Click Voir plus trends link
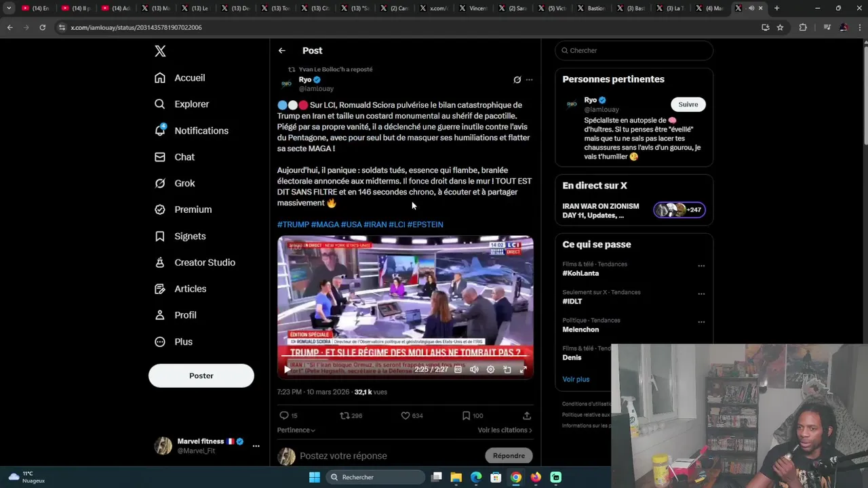The image size is (868, 488). (576, 379)
